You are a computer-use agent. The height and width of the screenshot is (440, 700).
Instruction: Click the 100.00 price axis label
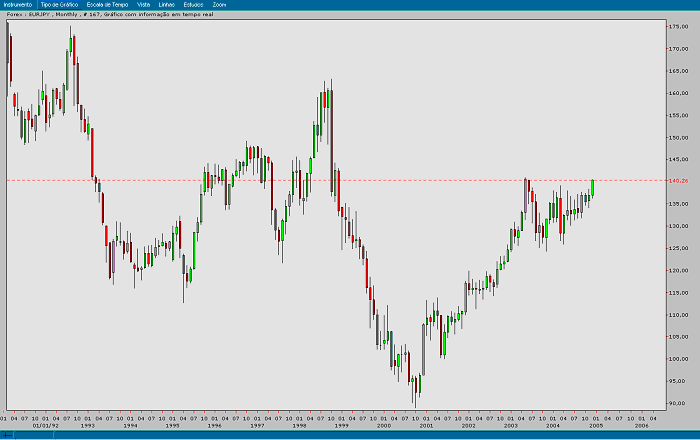click(x=679, y=359)
